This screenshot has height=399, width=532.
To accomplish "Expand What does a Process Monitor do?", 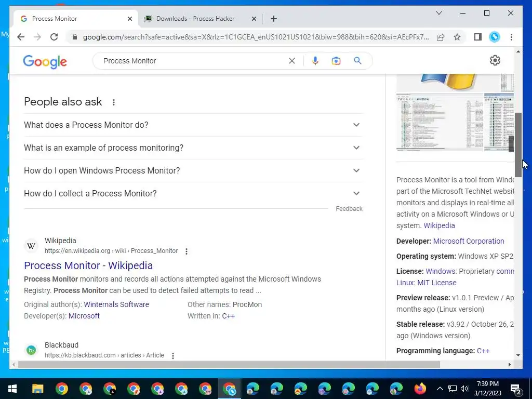I will point(193,125).
